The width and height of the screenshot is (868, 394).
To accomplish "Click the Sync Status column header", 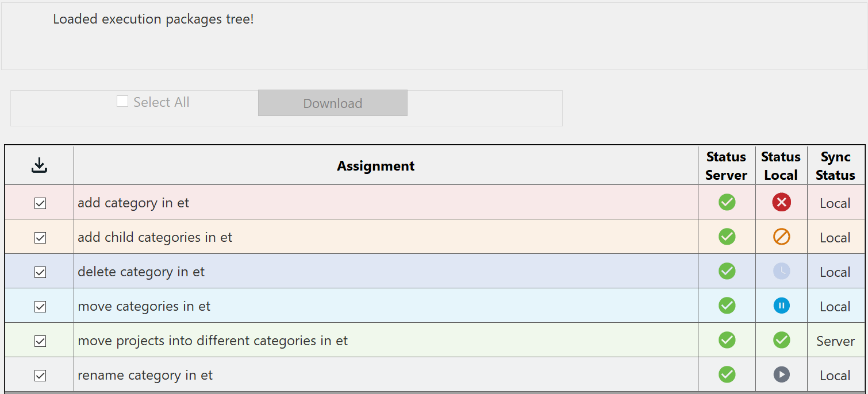I will [835, 166].
